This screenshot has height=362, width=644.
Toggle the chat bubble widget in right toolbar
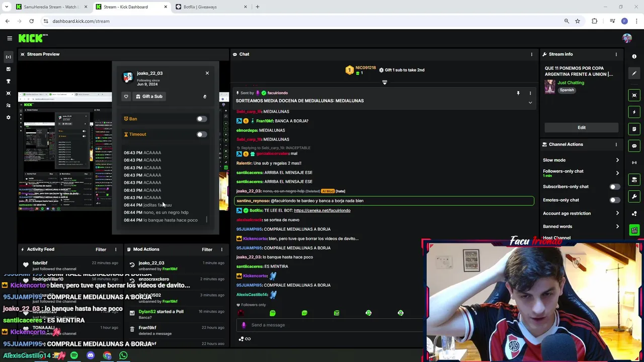click(634, 146)
